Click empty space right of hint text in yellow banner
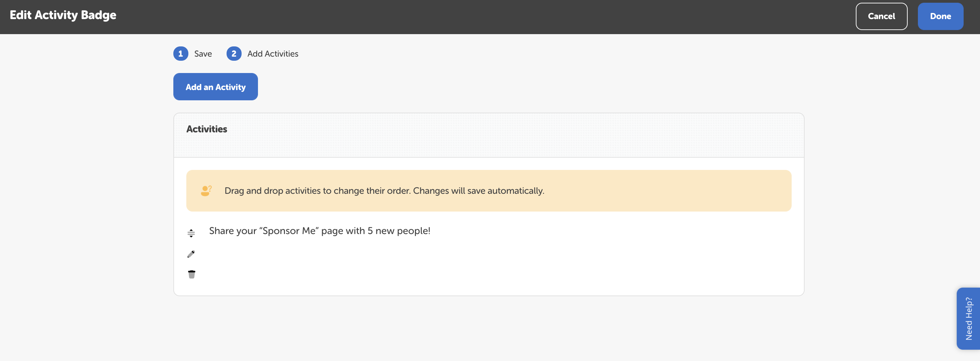 point(666,191)
